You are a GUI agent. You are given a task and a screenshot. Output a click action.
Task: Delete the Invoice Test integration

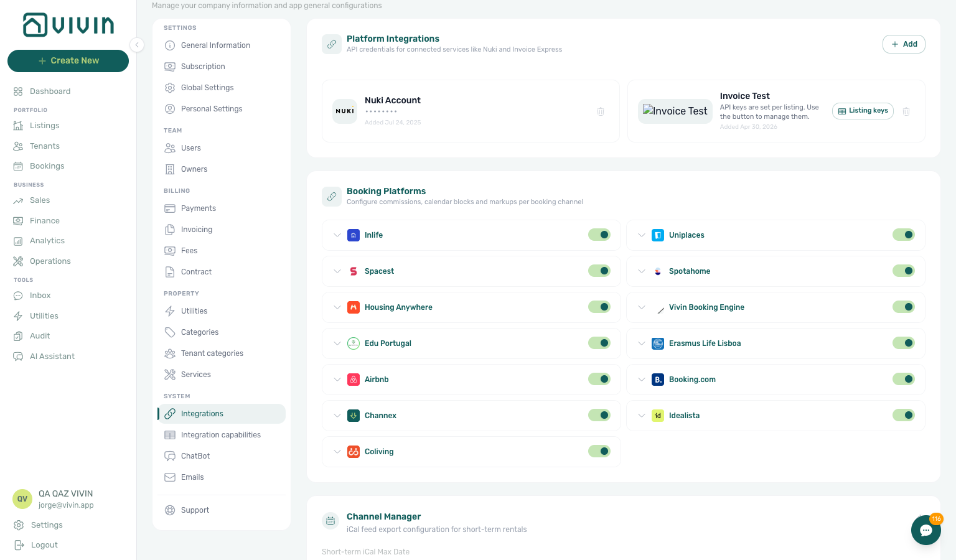coord(906,111)
